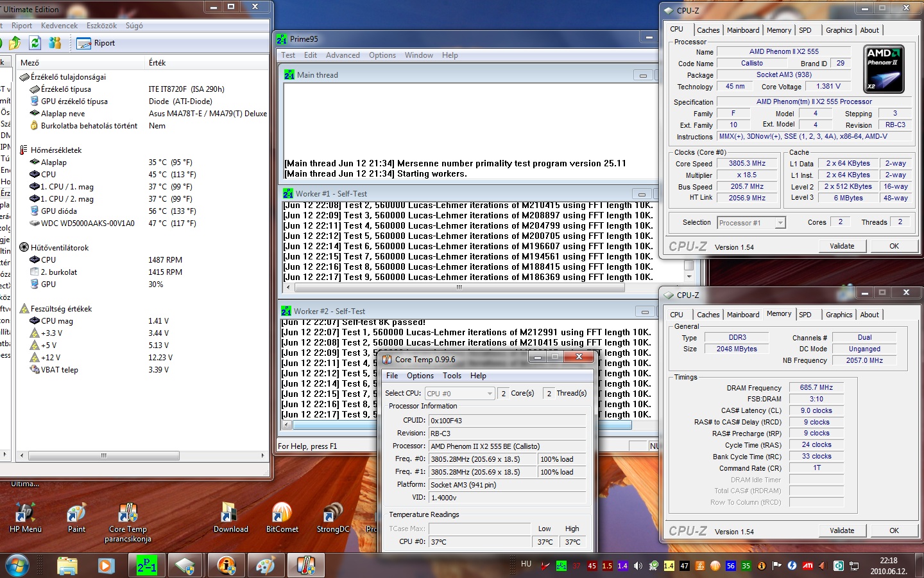924x578 pixels.
Task: Switch to SPD tab in lower CPU-Z window
Action: click(x=805, y=315)
